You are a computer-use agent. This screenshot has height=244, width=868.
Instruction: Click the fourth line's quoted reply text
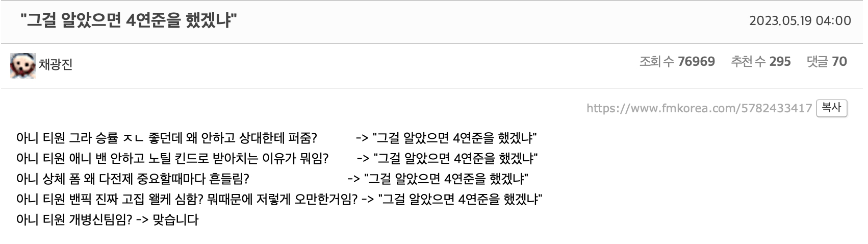click(x=460, y=199)
